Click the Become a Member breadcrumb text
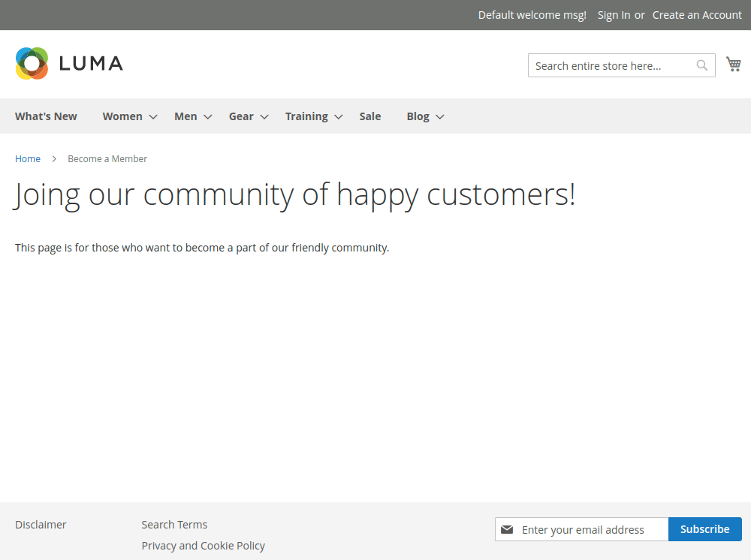751x560 pixels. [107, 158]
